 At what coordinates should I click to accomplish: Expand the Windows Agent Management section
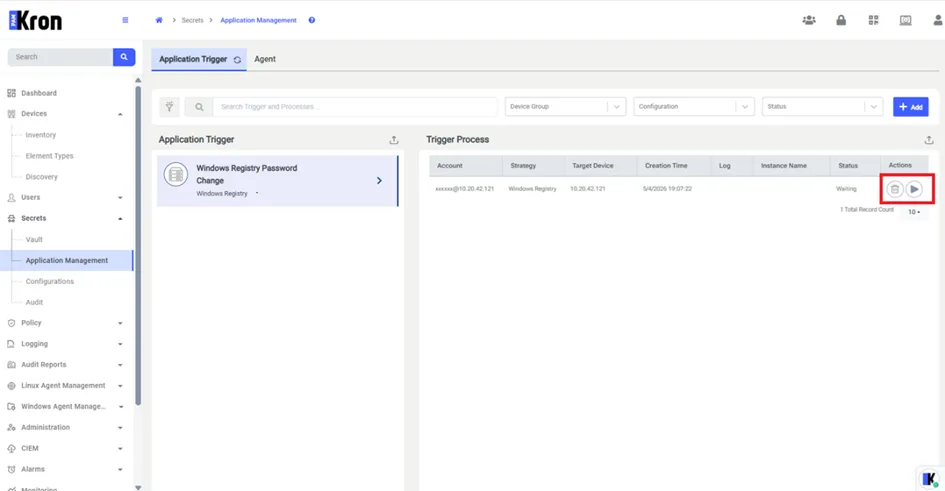[x=120, y=407]
